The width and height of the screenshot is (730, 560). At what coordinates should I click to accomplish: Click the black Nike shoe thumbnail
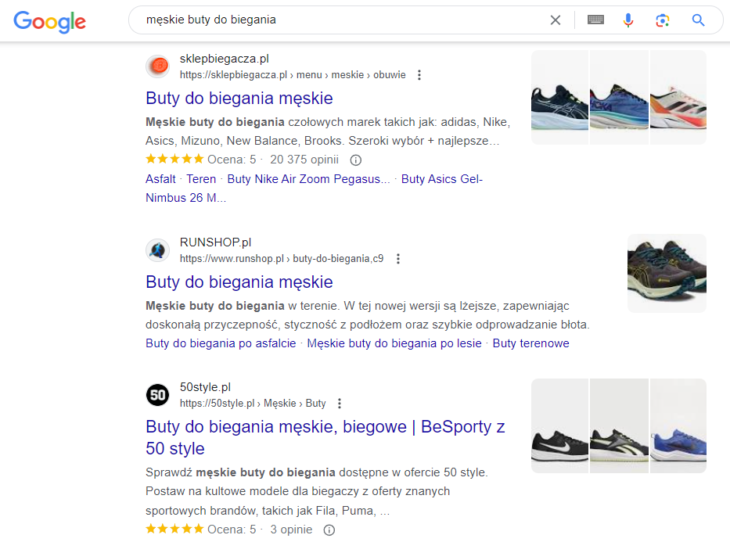[559, 426]
